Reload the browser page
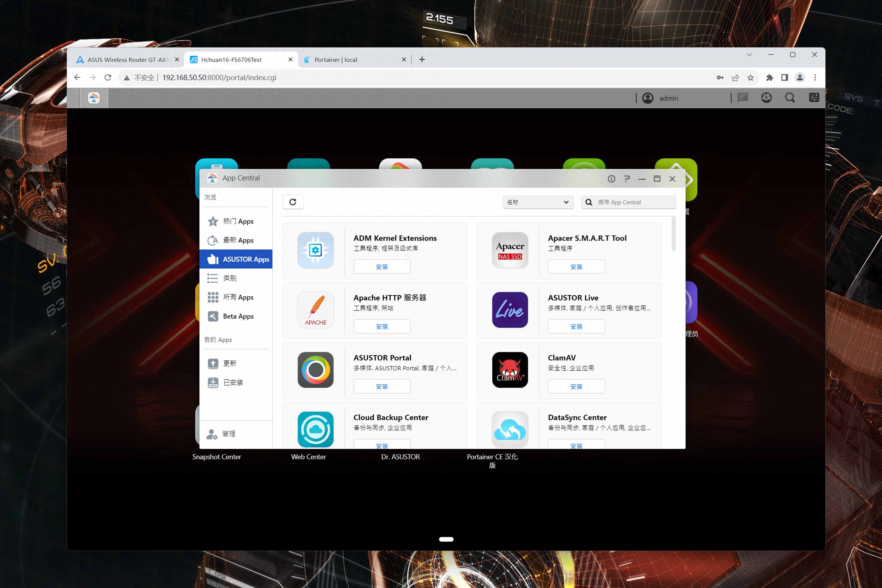 pyautogui.click(x=108, y=78)
